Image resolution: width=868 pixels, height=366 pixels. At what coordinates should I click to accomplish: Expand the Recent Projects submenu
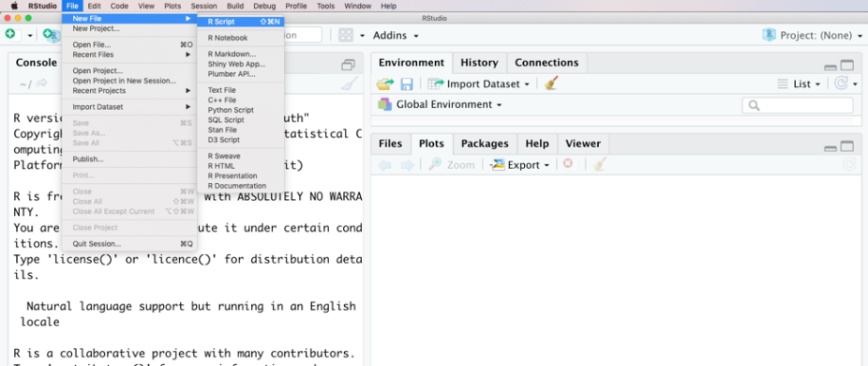[129, 90]
